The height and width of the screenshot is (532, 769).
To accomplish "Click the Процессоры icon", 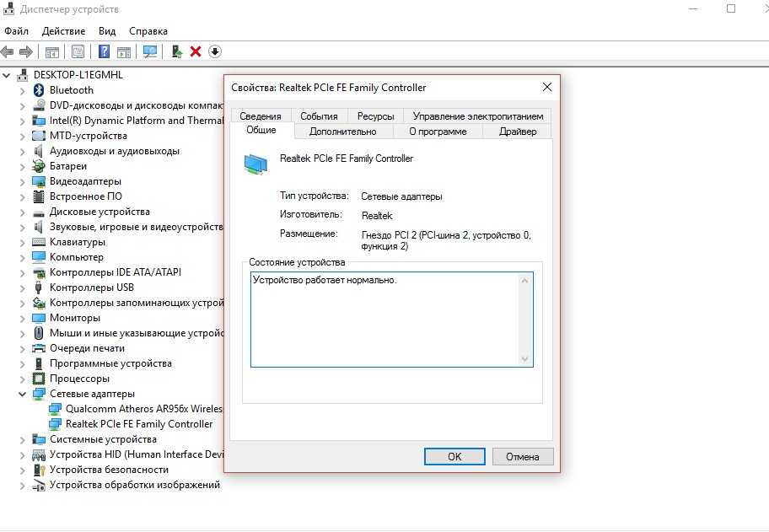I will tap(39, 379).
